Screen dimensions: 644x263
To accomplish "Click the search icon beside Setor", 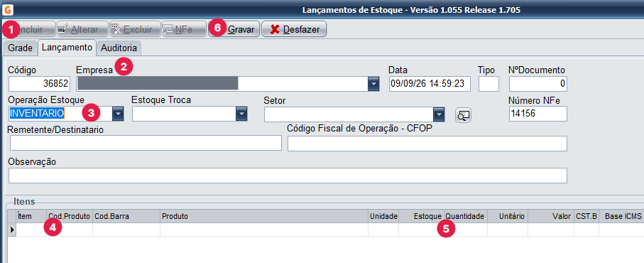I will (x=463, y=115).
